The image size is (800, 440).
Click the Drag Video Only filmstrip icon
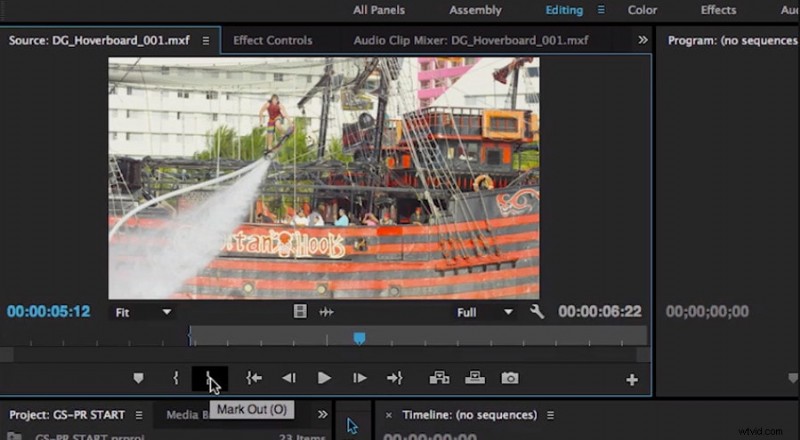(x=300, y=311)
